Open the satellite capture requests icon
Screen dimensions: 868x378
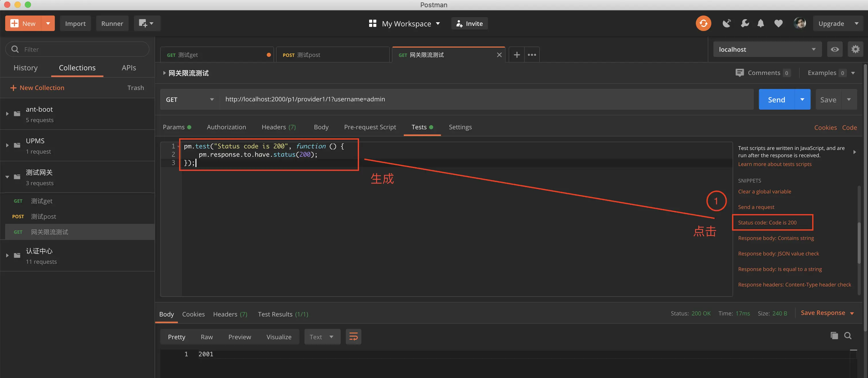(x=726, y=24)
